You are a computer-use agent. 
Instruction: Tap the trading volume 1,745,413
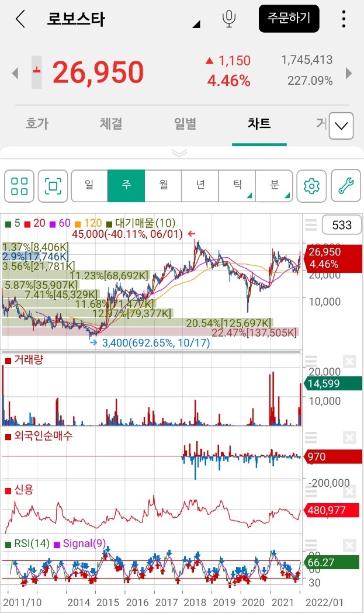(307, 60)
